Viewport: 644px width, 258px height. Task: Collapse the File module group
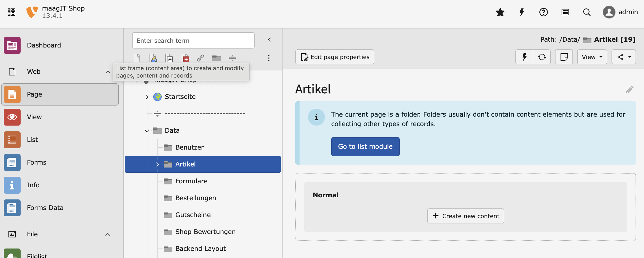click(x=108, y=234)
